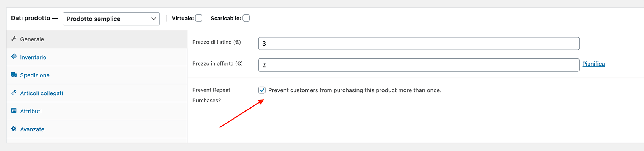Click the dropdown chevron arrow of product type
This screenshot has width=644, height=151.
coord(153,19)
